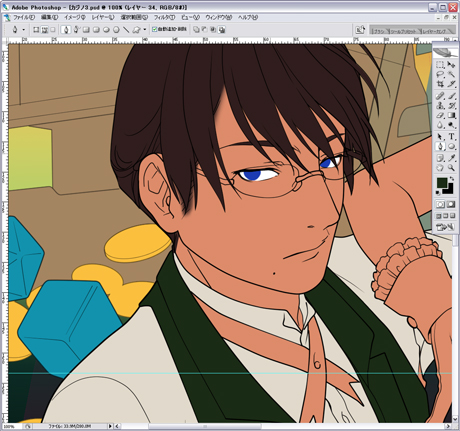
Task: Open status bar info arrow menu
Action: [110, 426]
